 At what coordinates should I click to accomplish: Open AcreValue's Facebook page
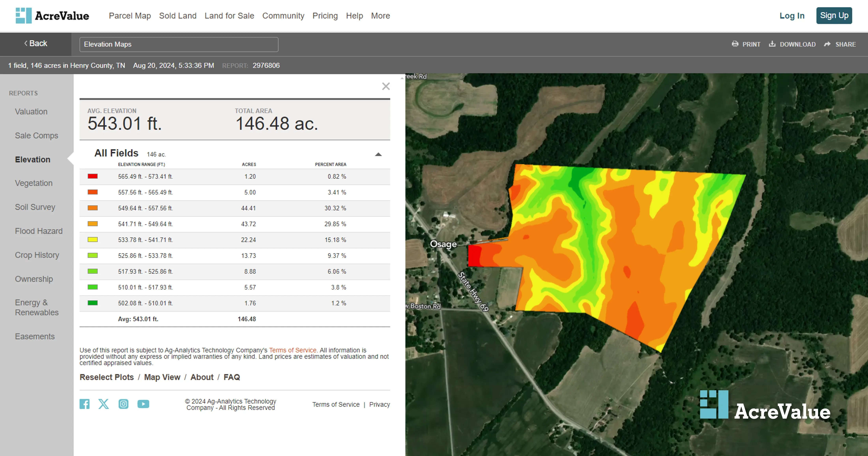(x=84, y=404)
